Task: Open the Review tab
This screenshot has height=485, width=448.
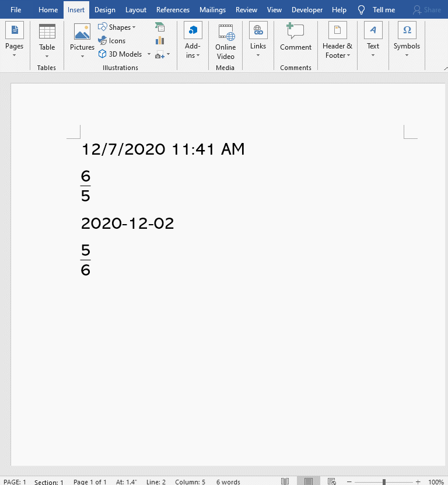Action: [246, 10]
